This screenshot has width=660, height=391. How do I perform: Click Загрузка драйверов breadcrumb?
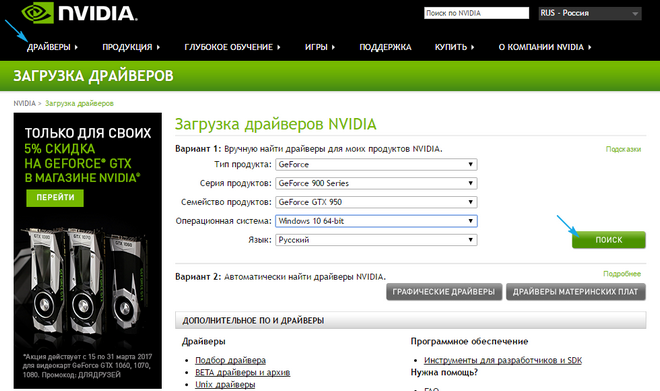(x=79, y=103)
